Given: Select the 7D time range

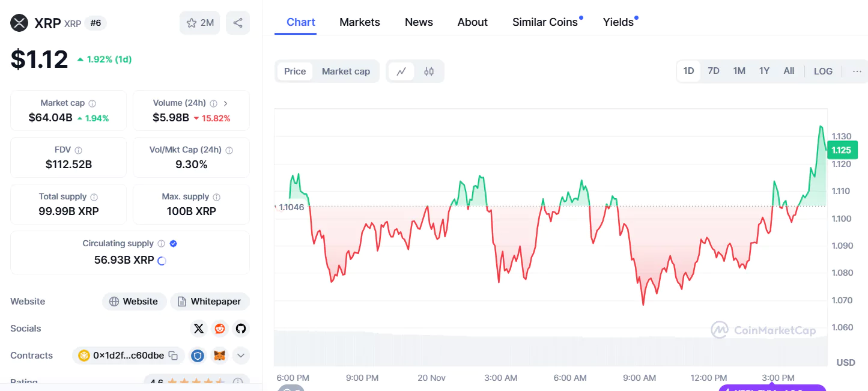Looking at the screenshot, I should [x=714, y=71].
